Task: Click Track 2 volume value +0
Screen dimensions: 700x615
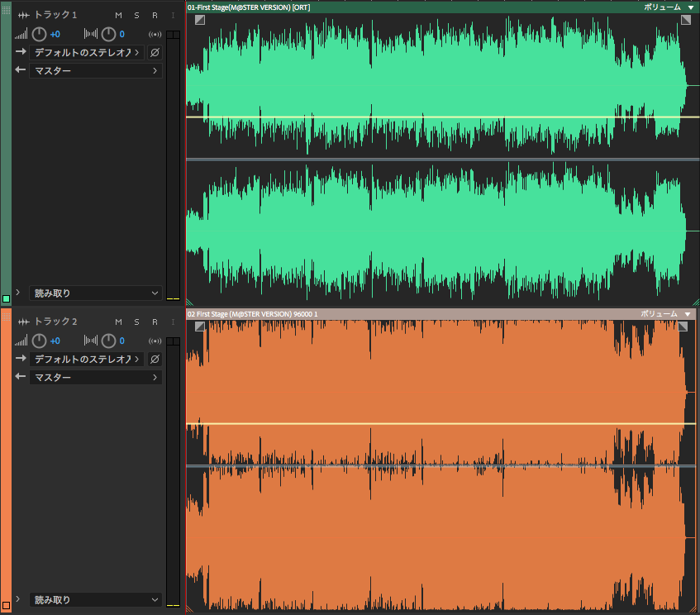Action: click(x=55, y=341)
